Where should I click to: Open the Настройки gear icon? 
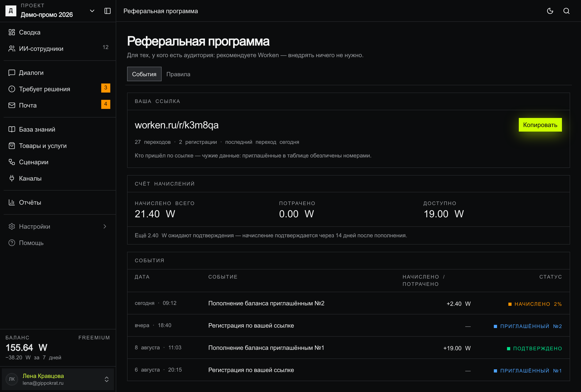pyautogui.click(x=12, y=226)
